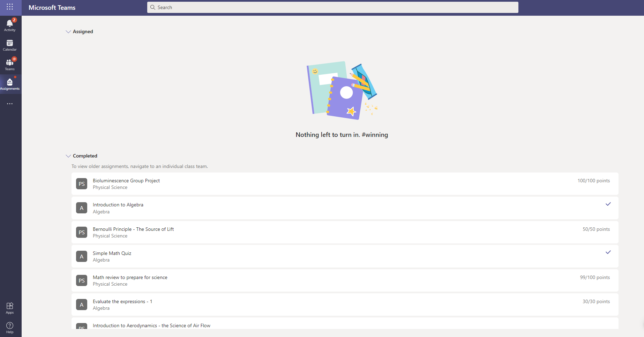Click the 99/100 points score
This screenshot has height=337, width=644.
pos(595,277)
